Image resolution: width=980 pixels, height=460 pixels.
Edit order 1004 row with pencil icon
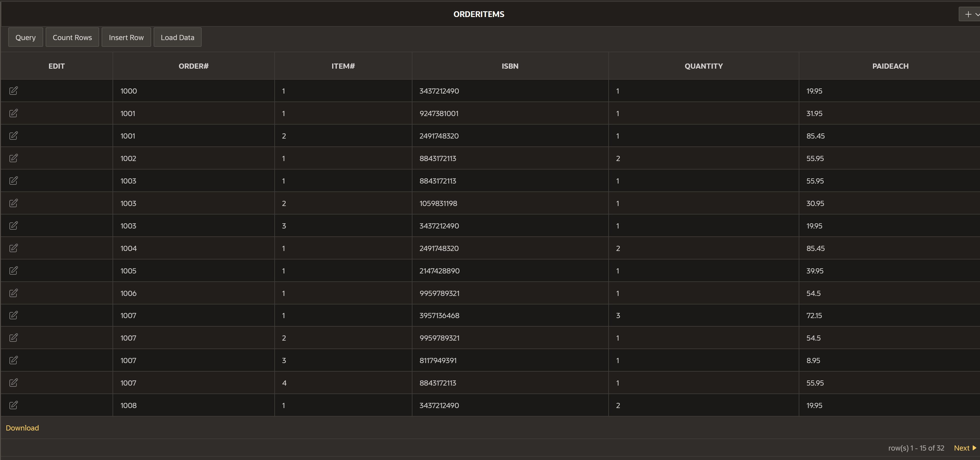coord(13,248)
